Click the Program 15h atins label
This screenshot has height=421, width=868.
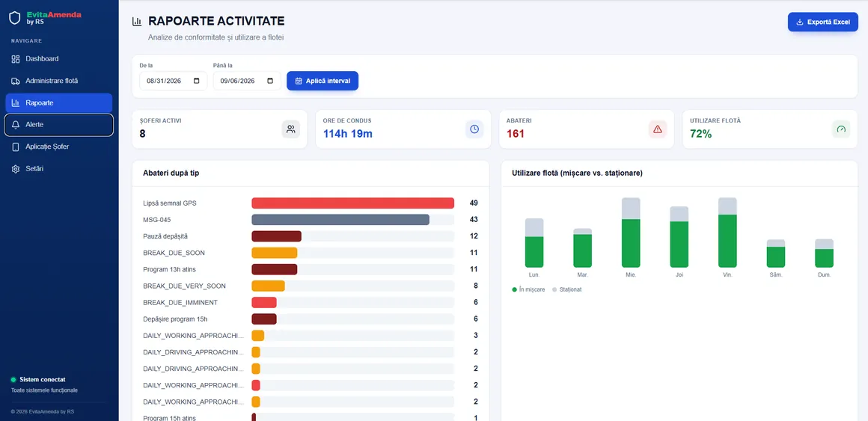point(169,418)
